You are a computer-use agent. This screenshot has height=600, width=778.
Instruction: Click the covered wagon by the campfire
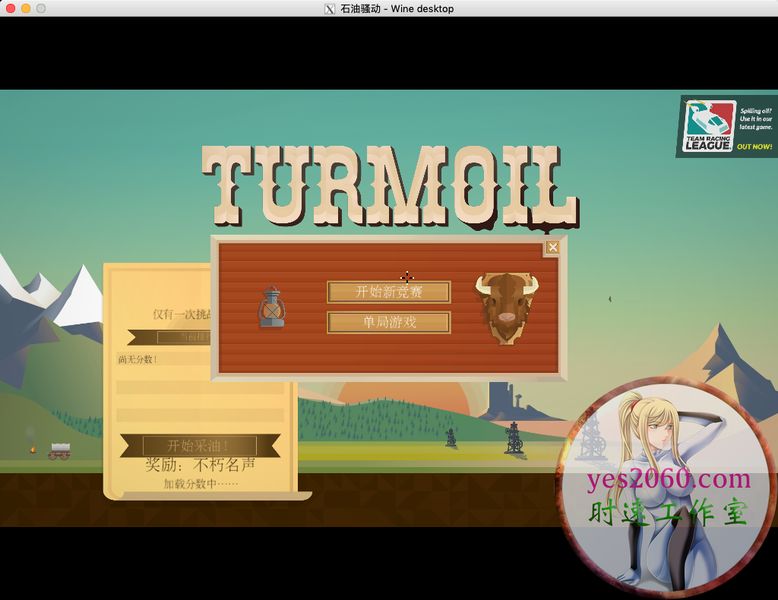click(60, 450)
